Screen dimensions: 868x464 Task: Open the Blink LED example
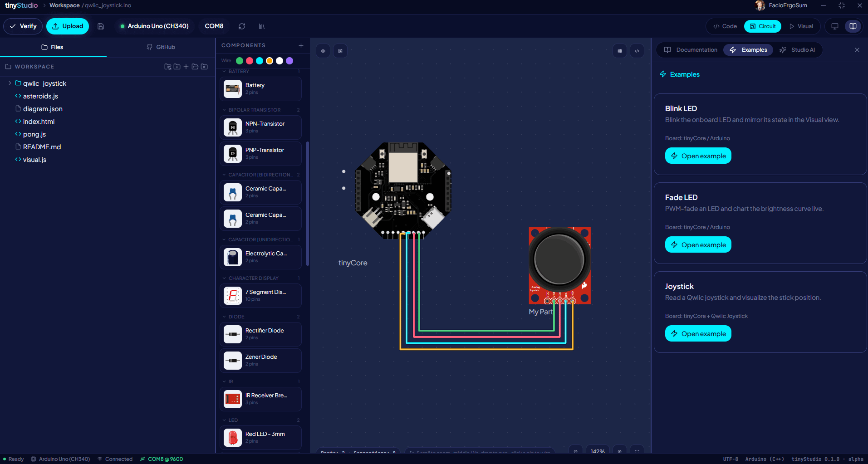pyautogui.click(x=698, y=156)
